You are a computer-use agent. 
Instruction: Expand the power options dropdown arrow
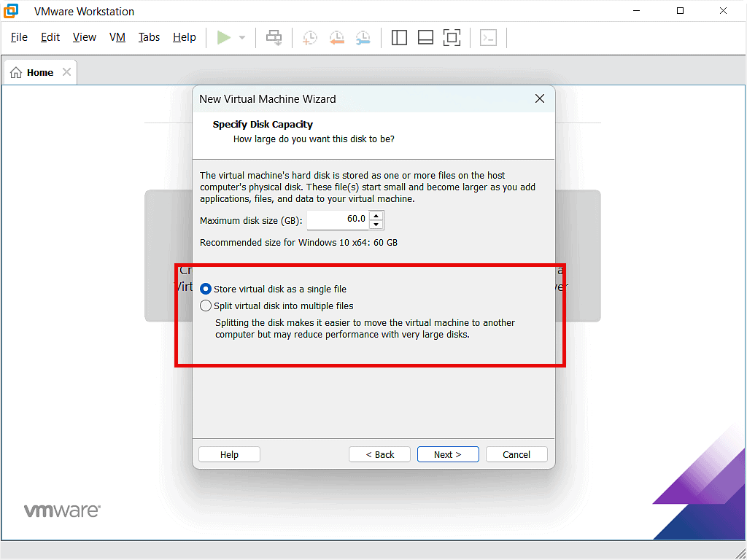tap(242, 38)
